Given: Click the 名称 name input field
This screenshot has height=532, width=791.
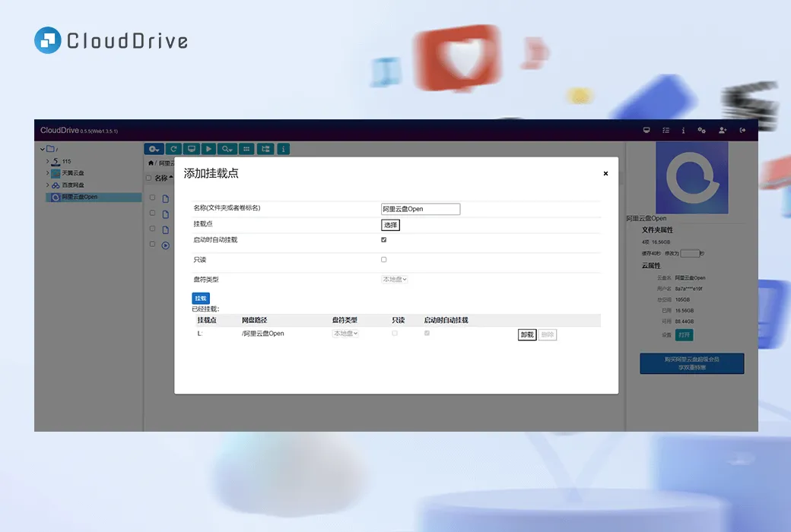Looking at the screenshot, I should coord(421,208).
